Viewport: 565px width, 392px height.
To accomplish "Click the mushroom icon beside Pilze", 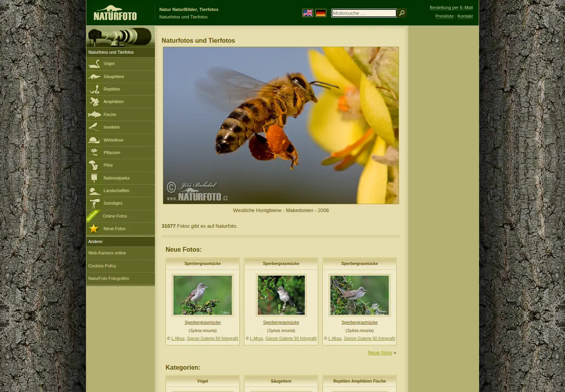I will click(x=94, y=165).
